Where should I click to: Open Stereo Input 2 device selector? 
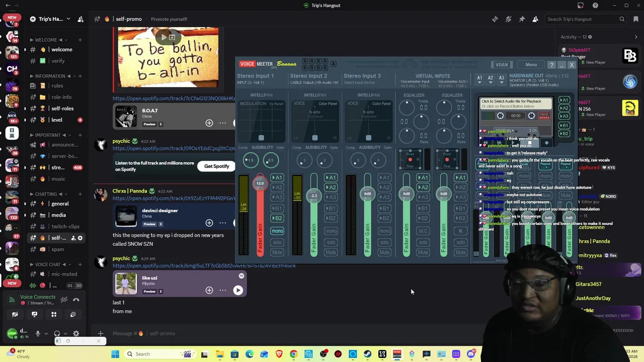314,82
